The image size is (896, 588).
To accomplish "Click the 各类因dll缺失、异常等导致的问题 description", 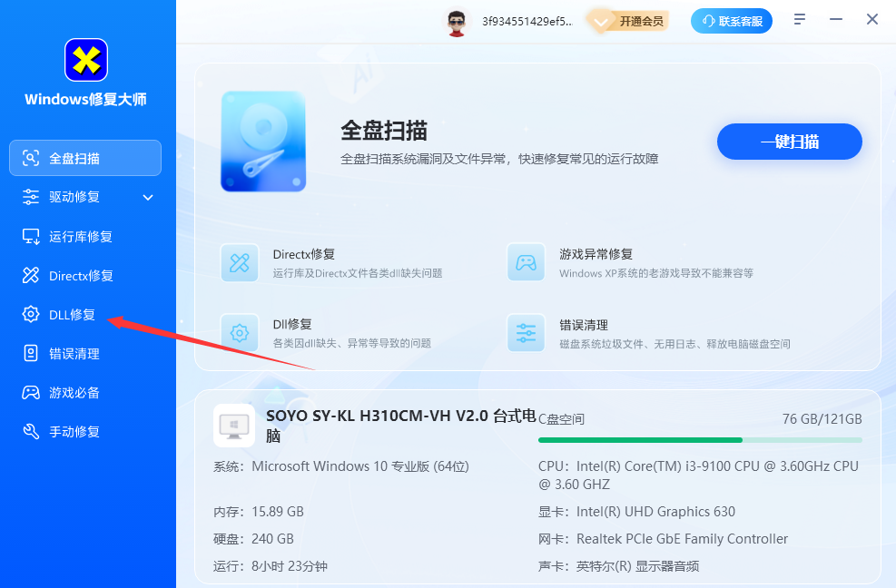I will point(352,343).
